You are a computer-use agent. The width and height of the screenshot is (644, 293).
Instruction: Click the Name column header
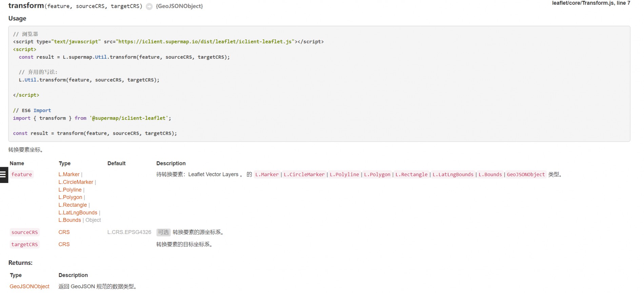coord(17,163)
